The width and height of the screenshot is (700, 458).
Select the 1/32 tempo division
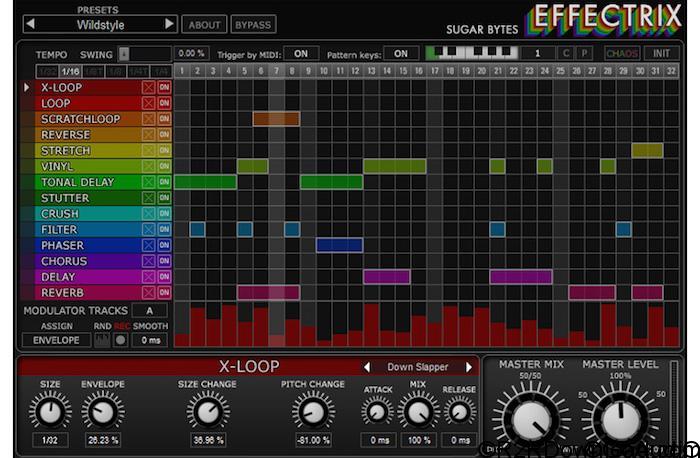point(47,71)
